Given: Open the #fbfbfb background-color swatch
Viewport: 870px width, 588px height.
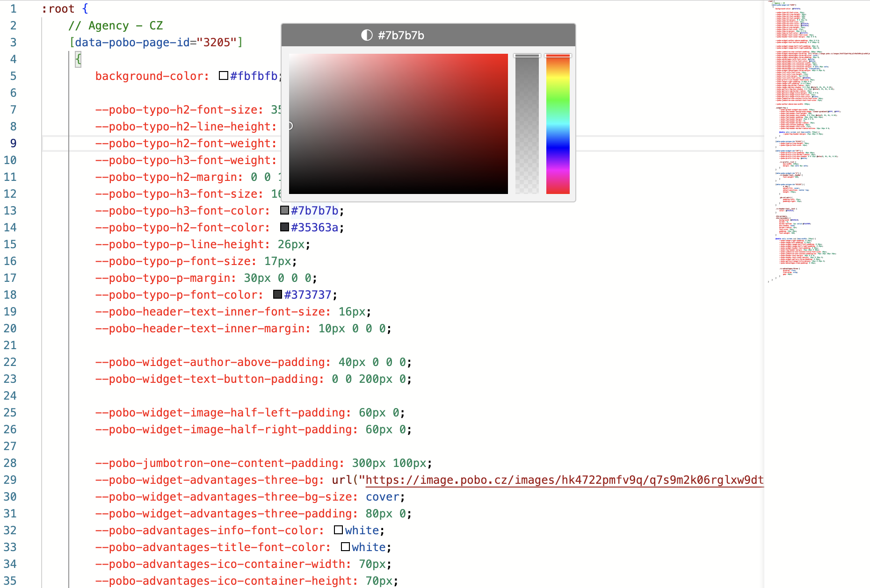Looking at the screenshot, I should point(224,76).
